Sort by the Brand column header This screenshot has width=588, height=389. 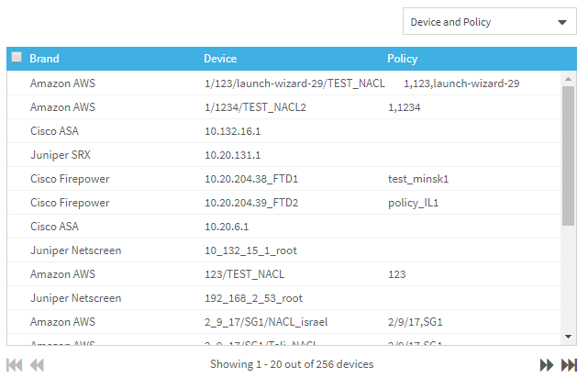44,59
